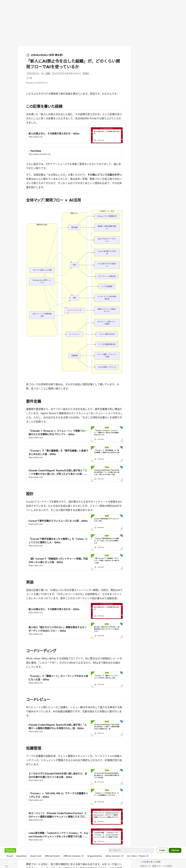Click the Posted at 2026-03-21 date text

37,83
